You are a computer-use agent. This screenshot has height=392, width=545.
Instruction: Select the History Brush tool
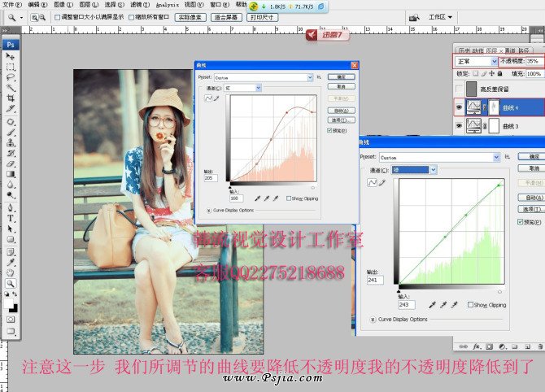11,153
